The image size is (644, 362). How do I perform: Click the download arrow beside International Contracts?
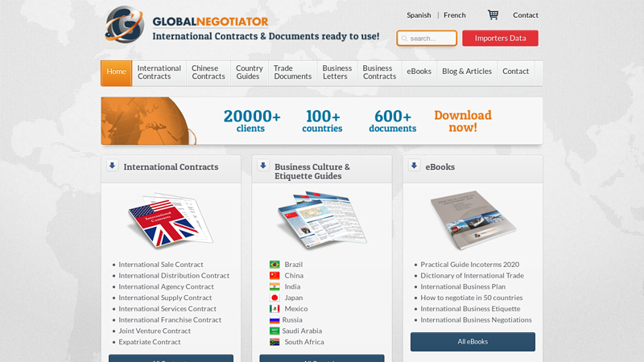tap(112, 166)
